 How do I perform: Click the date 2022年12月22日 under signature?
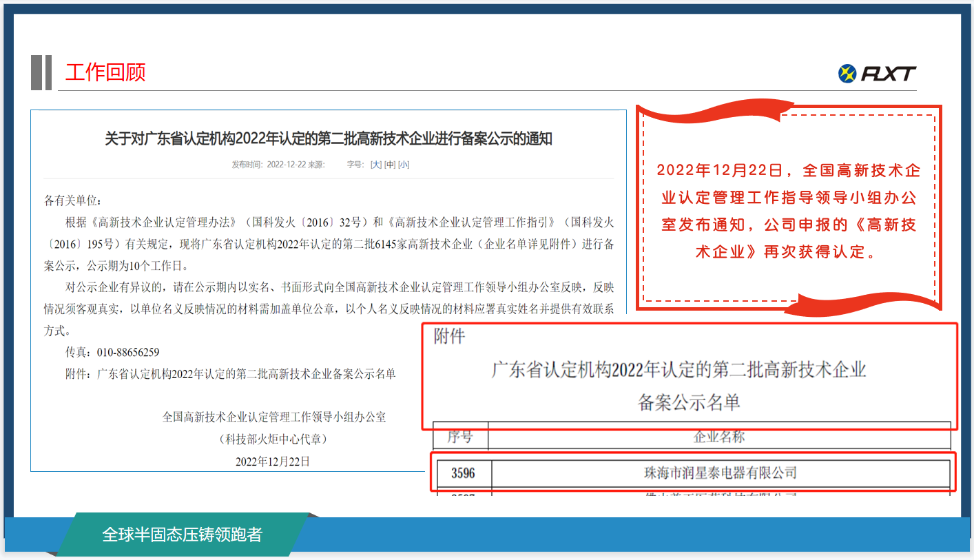(x=273, y=462)
